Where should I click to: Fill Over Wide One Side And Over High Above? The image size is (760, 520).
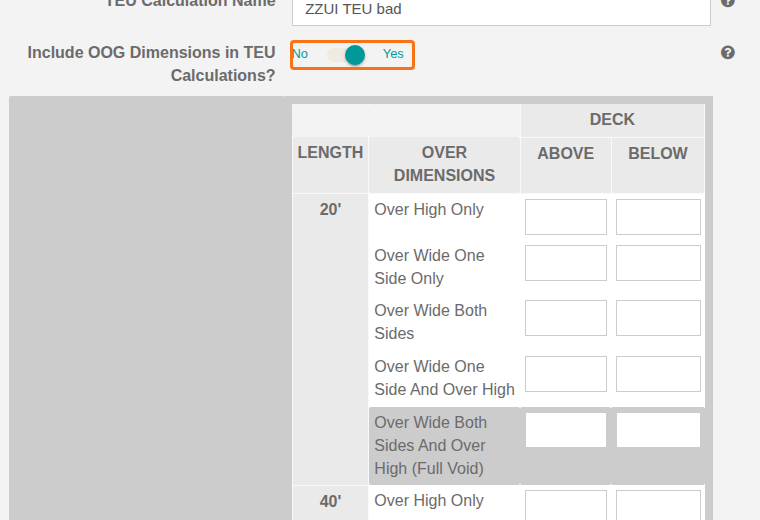(x=566, y=374)
